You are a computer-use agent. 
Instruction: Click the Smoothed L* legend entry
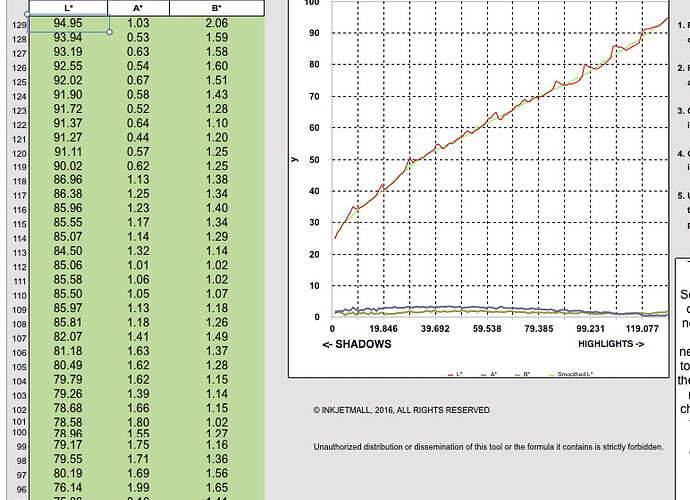click(x=571, y=374)
